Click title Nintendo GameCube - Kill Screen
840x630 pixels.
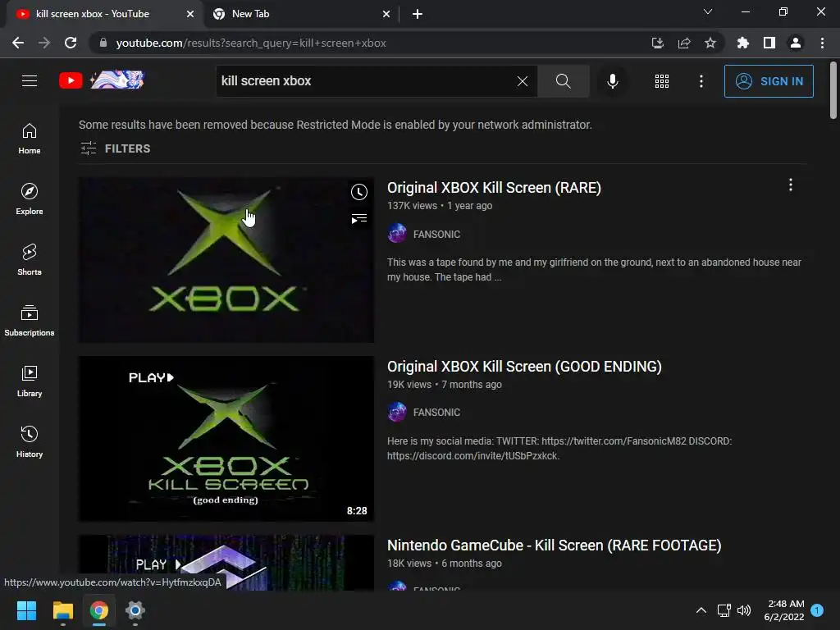pos(554,546)
